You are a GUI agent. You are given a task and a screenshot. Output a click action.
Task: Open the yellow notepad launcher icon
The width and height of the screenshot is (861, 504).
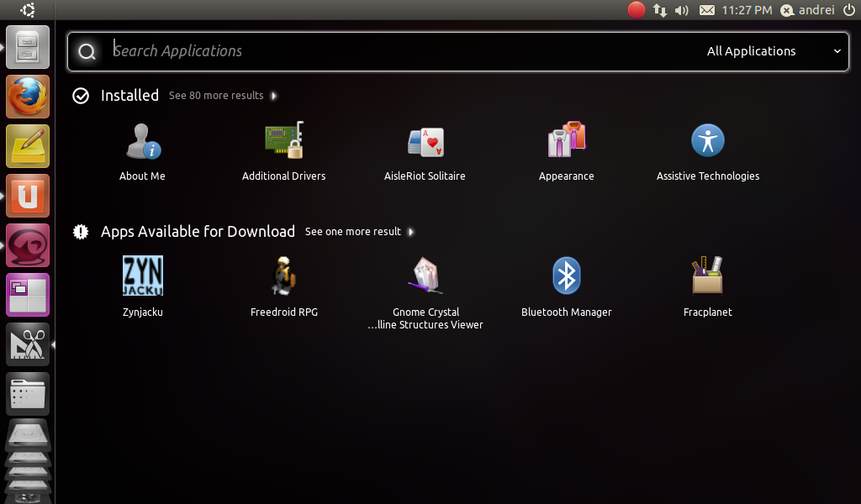tap(28, 146)
